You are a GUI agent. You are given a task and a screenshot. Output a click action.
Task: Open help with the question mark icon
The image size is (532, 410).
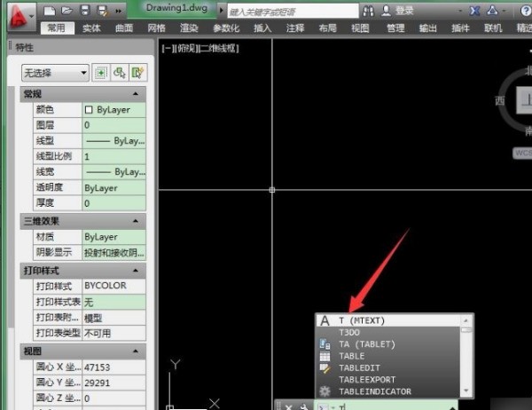click(526, 12)
